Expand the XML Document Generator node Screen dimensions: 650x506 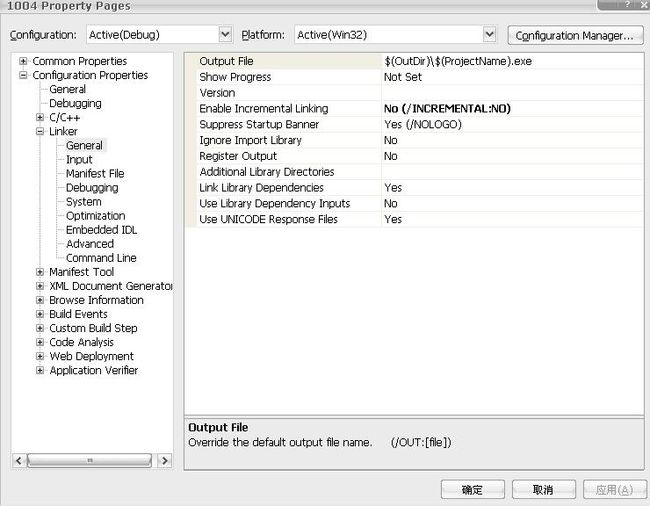(40, 286)
